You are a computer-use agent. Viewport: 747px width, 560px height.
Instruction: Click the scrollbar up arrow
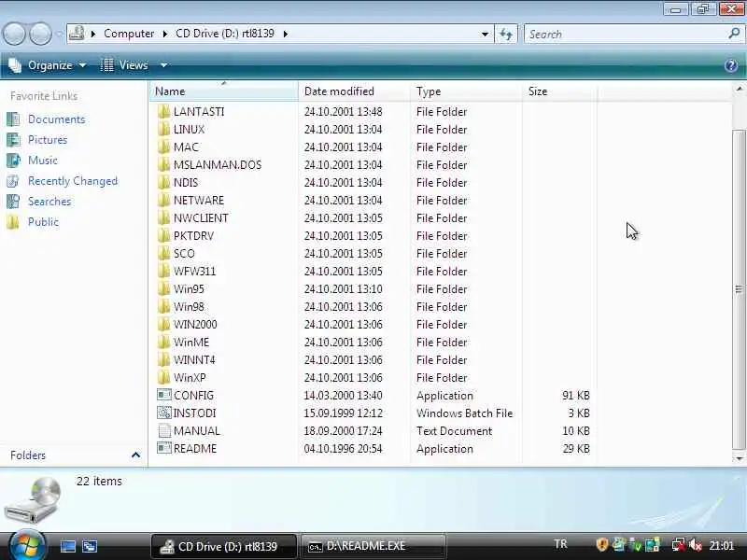[x=739, y=89]
